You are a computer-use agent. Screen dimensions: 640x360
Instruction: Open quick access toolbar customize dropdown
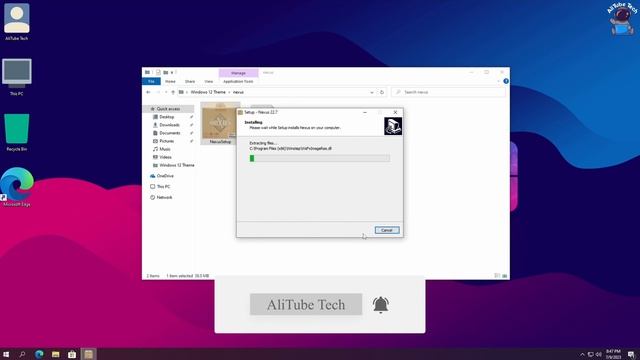coord(172,73)
